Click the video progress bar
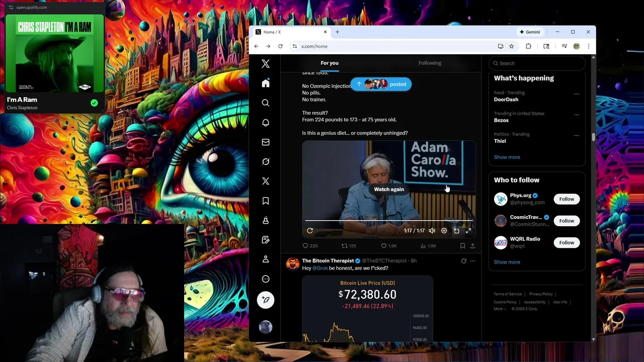The image size is (644, 362). click(388, 221)
